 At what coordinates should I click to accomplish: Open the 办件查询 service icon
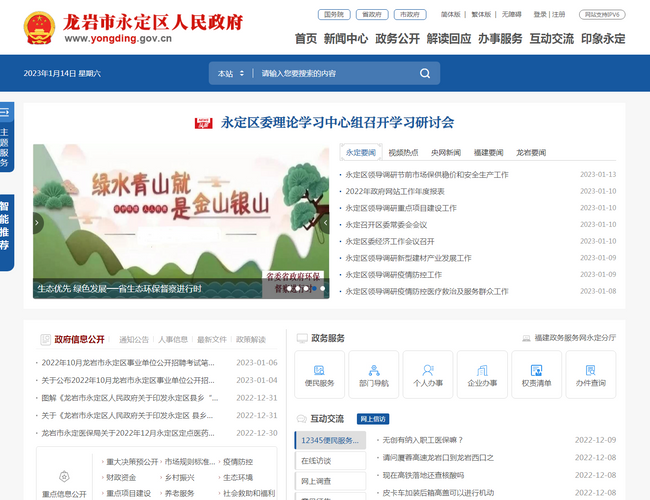(x=591, y=374)
